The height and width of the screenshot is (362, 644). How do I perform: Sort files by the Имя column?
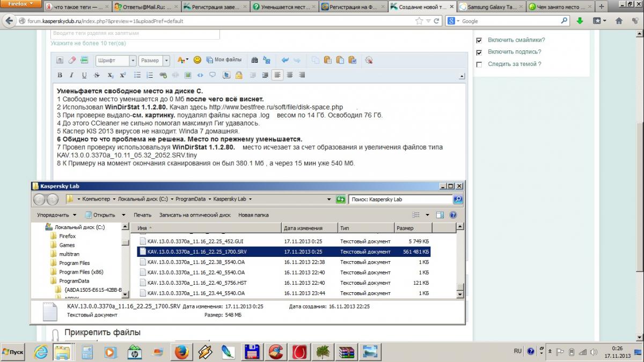tap(207, 228)
